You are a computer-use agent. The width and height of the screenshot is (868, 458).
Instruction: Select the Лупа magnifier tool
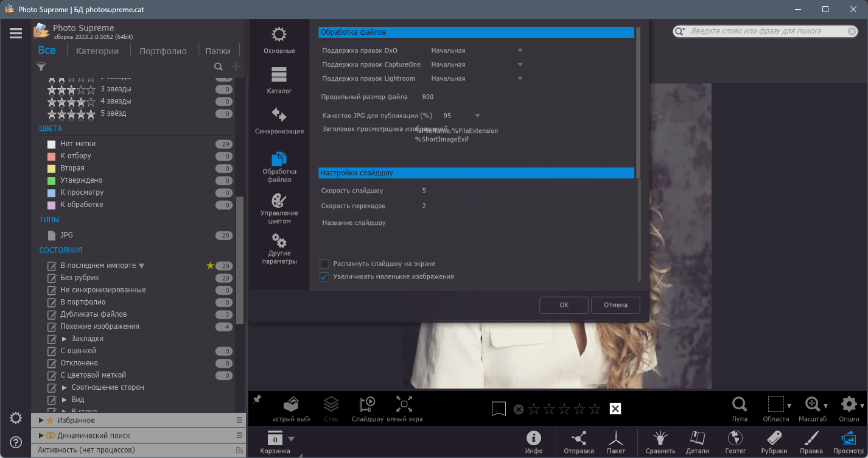click(740, 409)
